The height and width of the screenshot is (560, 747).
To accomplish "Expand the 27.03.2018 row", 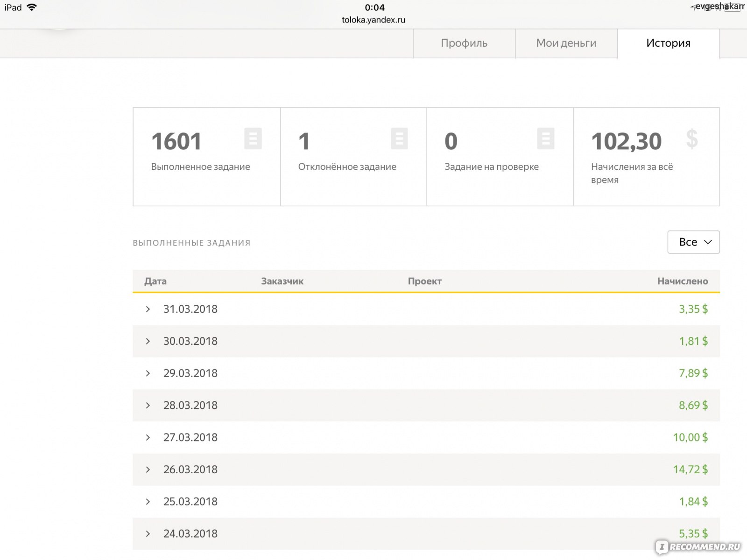I will coord(148,437).
